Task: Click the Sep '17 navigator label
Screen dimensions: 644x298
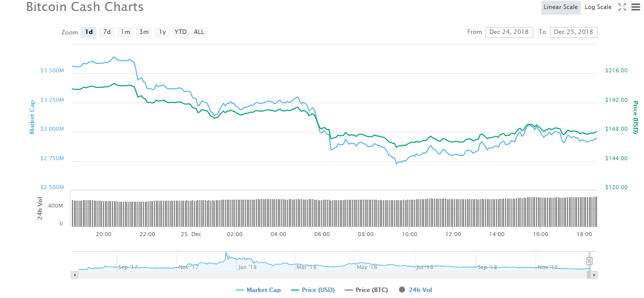Action: click(128, 267)
